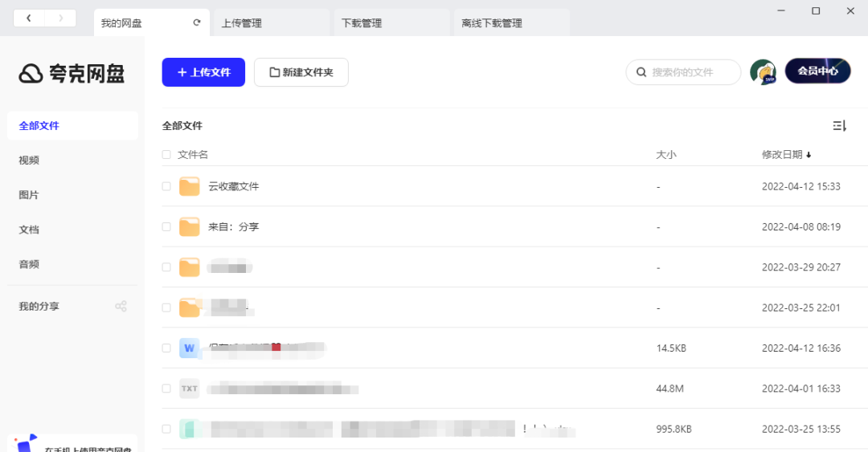Click the search magnifier icon
Screen dimensions: 868x452
641,72
